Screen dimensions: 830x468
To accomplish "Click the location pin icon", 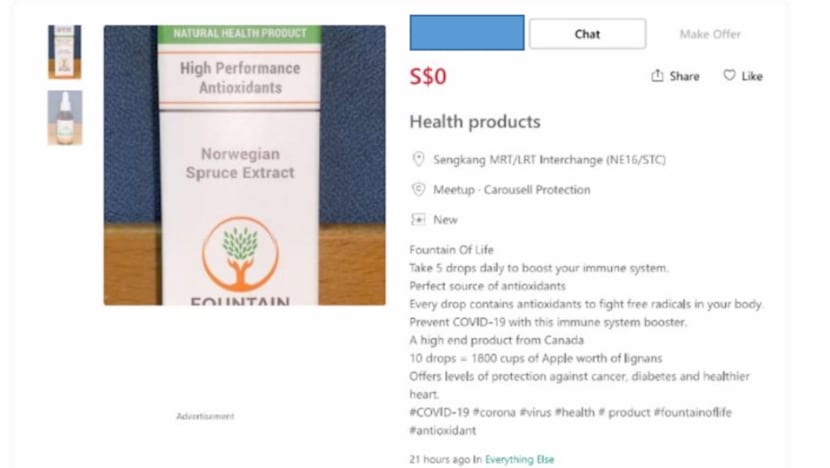I will [x=418, y=159].
